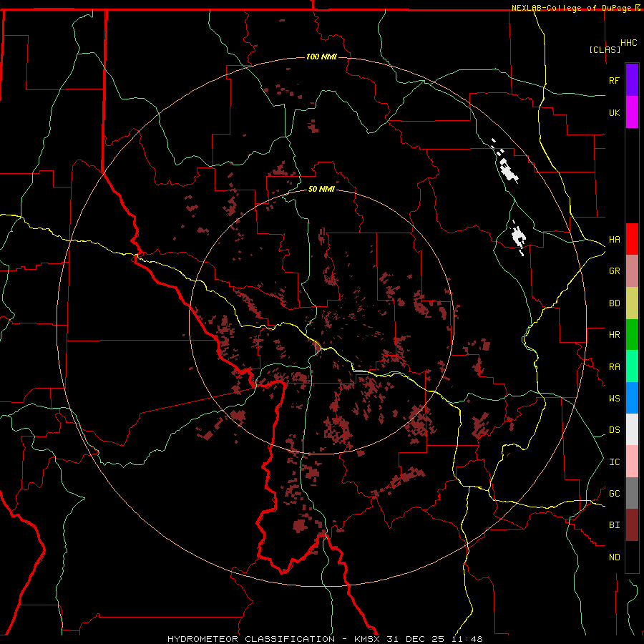
Task: Select the GC gray legend swatch
Action: click(x=632, y=493)
